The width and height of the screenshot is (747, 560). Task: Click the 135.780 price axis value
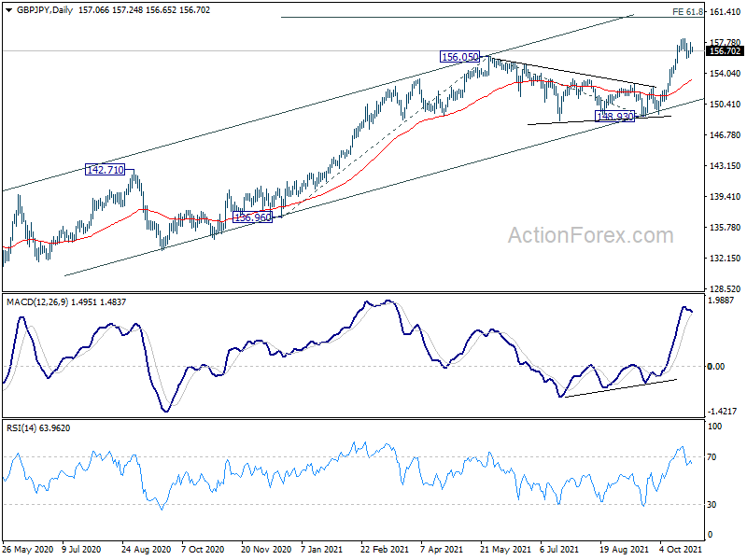point(726,228)
